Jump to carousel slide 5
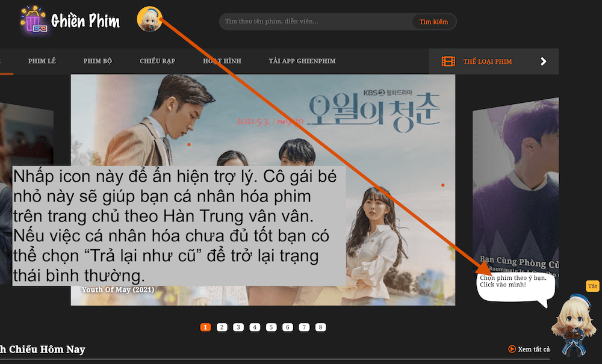Viewport: 602px width, 364px height. 272,327
